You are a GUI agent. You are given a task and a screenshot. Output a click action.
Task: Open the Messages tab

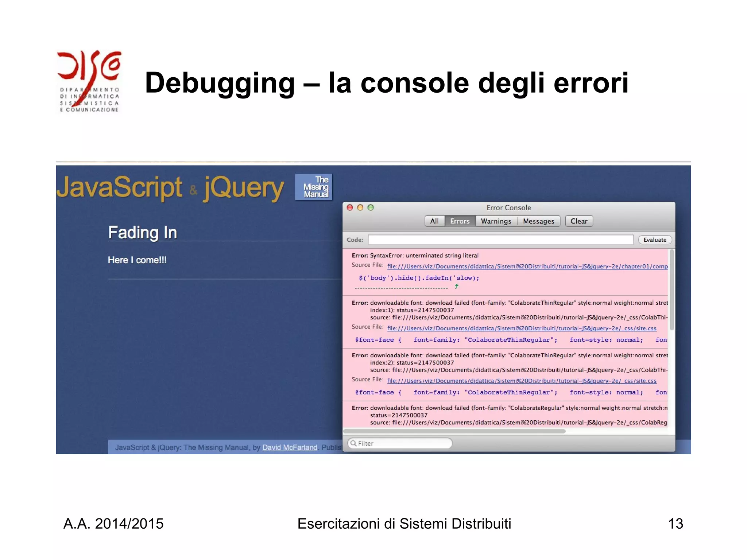538,221
